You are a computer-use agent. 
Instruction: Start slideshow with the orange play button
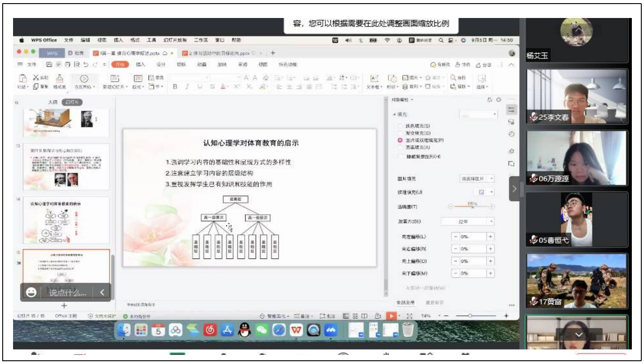[x=391, y=316]
